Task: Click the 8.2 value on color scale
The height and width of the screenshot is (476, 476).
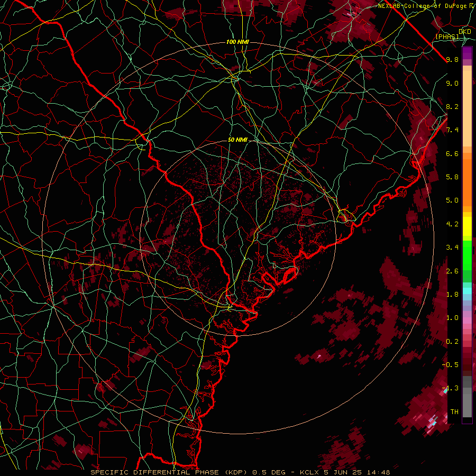Action: 452,106
